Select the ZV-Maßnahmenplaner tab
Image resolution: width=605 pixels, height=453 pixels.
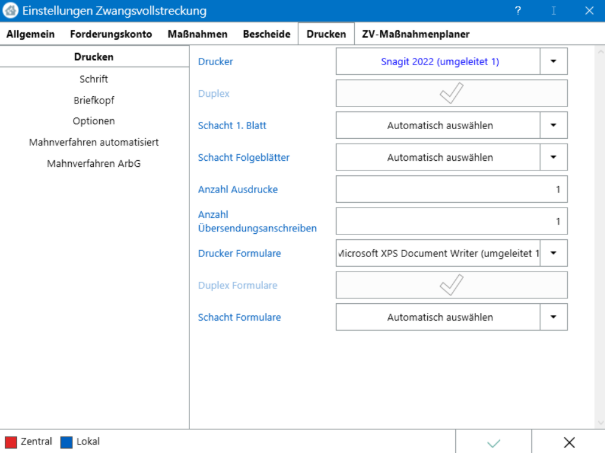(x=415, y=34)
